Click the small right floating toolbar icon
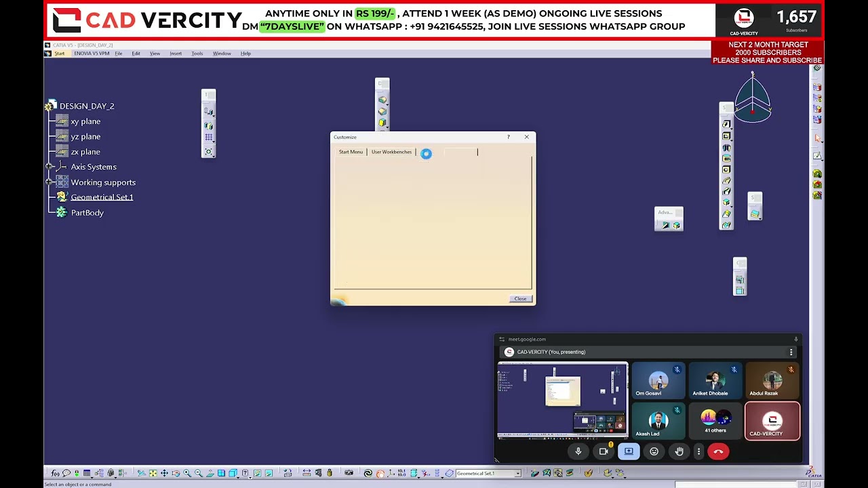 [755, 213]
